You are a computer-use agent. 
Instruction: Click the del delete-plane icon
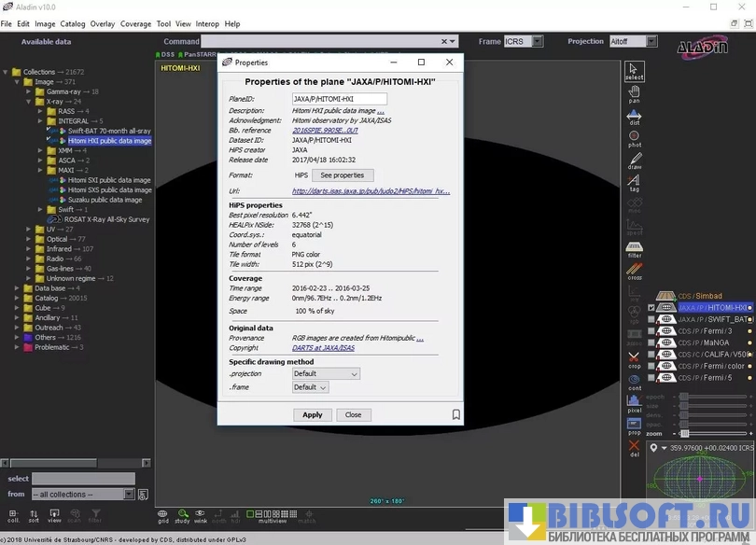pos(634,448)
